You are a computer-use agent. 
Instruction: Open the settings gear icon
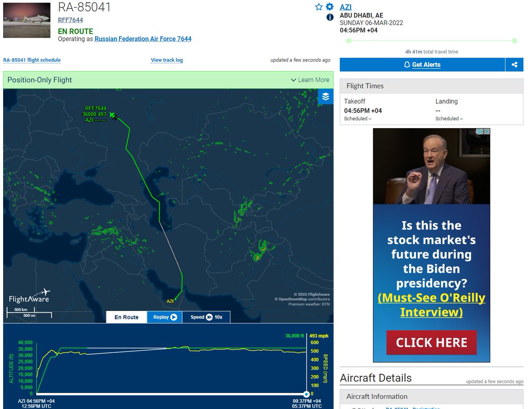329,7
